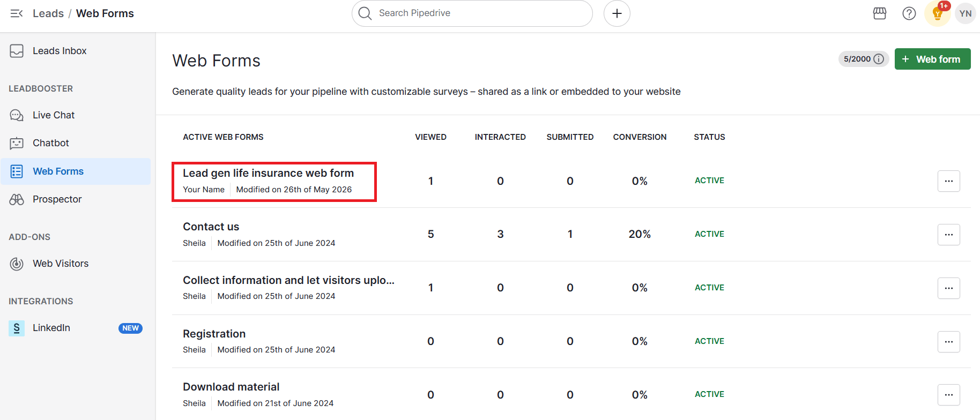Viewport: 980px width, 420px height.
Task: Open the Registration web form
Action: tap(214, 334)
